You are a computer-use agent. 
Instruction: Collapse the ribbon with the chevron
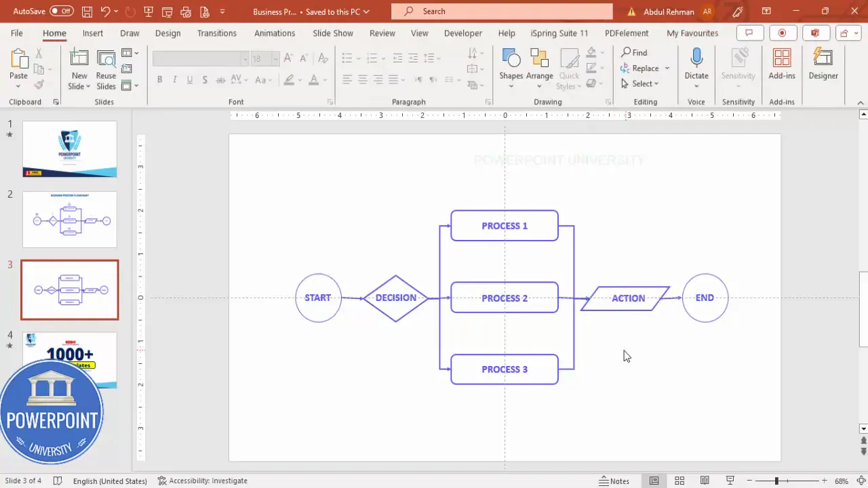(x=861, y=102)
